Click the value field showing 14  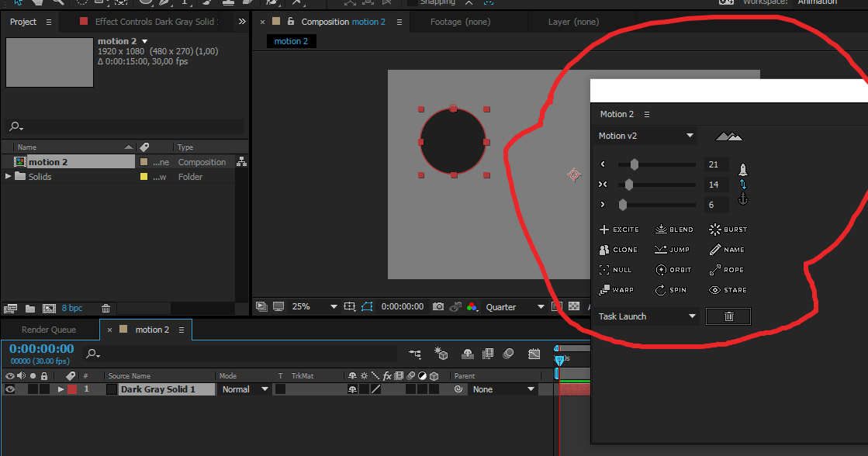[x=716, y=185]
